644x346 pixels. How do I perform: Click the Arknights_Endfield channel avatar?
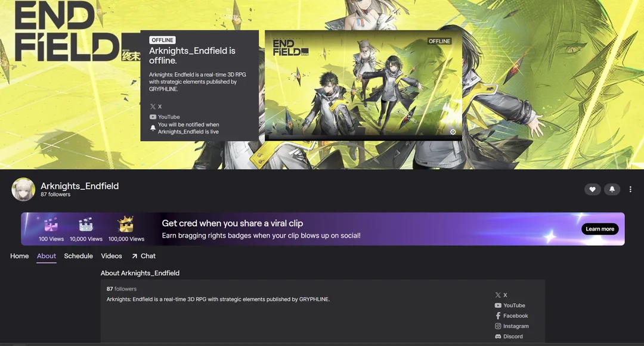23,189
